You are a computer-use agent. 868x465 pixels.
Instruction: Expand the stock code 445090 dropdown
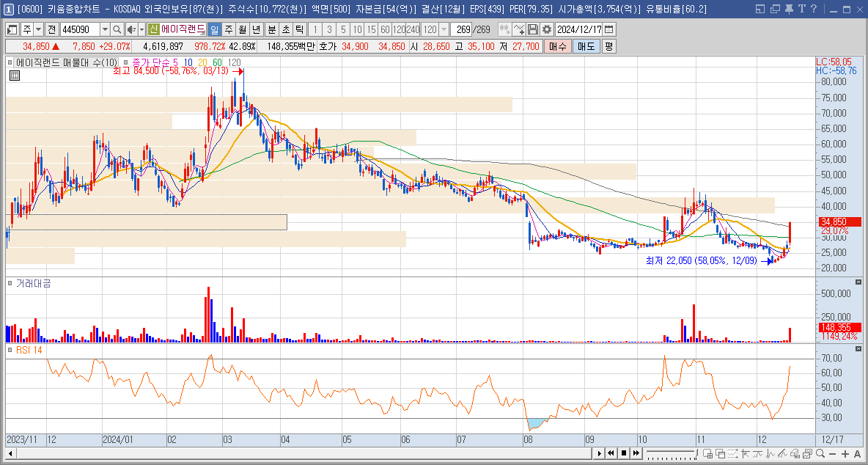[x=105, y=29]
